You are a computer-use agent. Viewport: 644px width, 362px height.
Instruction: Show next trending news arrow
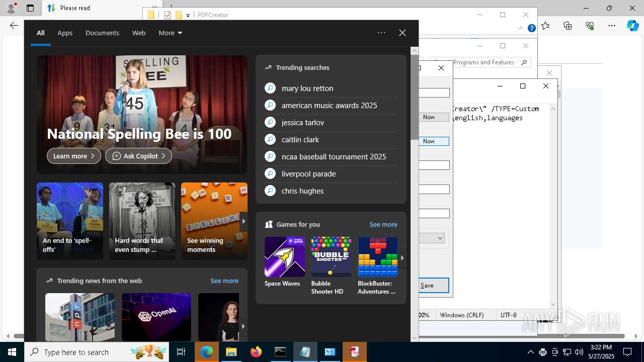click(x=243, y=326)
